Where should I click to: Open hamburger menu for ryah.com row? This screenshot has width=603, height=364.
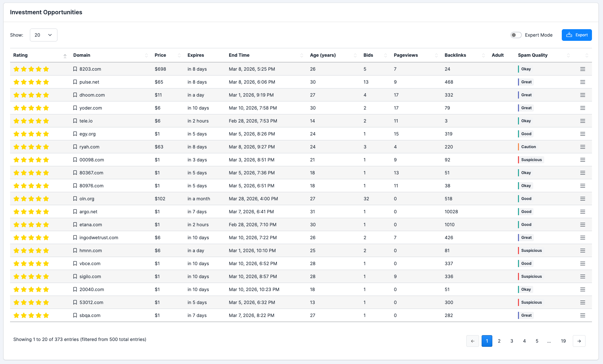(583, 147)
